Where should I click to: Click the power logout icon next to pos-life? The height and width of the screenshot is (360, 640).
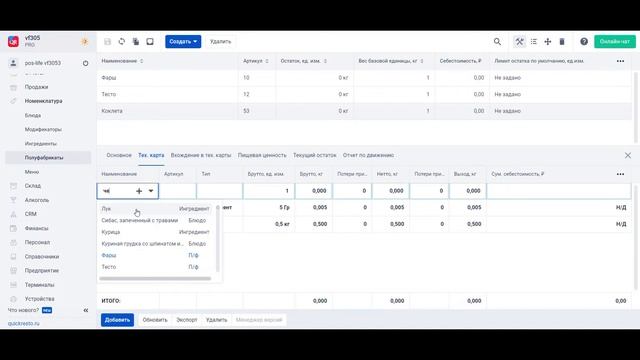(x=85, y=63)
